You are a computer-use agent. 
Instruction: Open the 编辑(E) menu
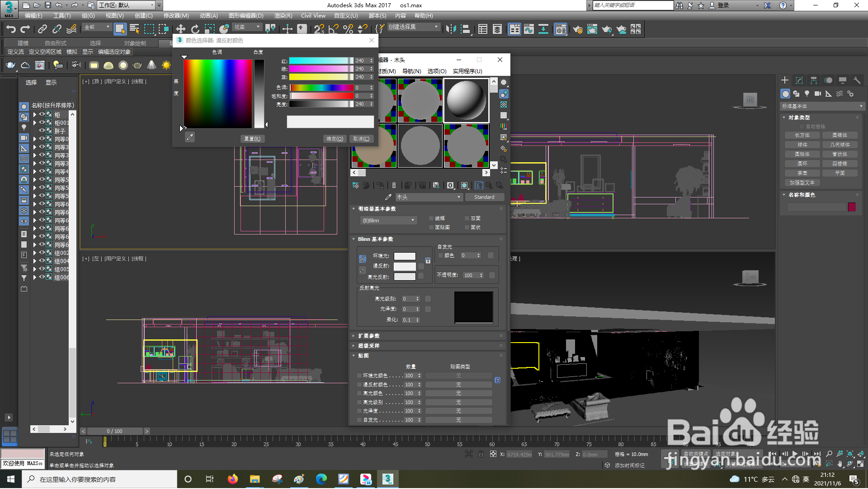tap(33, 16)
